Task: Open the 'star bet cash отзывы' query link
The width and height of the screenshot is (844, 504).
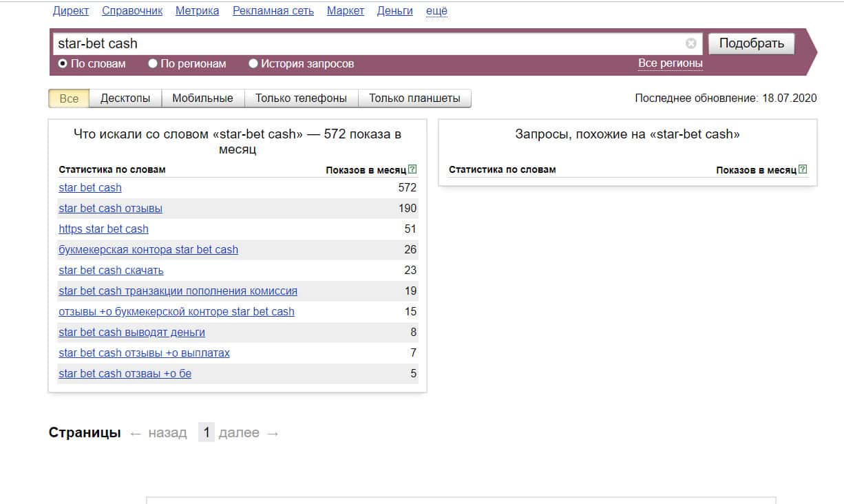Action: tap(111, 208)
